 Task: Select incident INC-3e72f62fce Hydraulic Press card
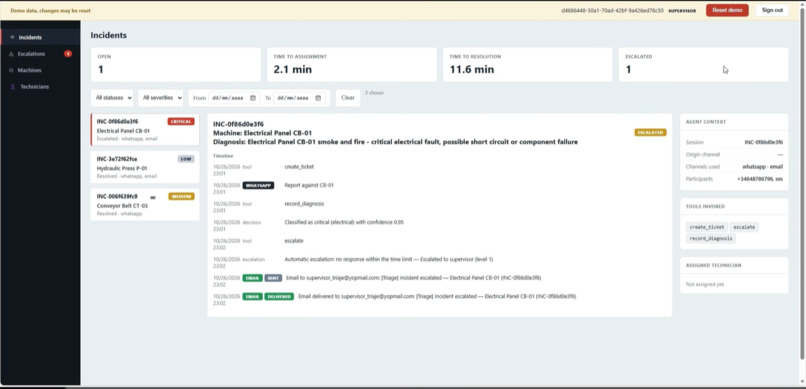[x=145, y=167]
